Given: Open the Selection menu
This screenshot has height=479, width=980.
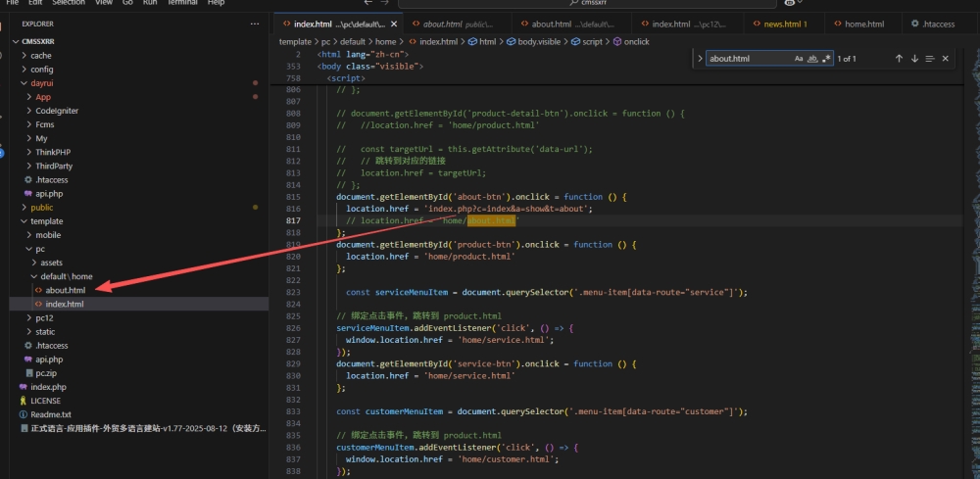Looking at the screenshot, I should 69,3.
